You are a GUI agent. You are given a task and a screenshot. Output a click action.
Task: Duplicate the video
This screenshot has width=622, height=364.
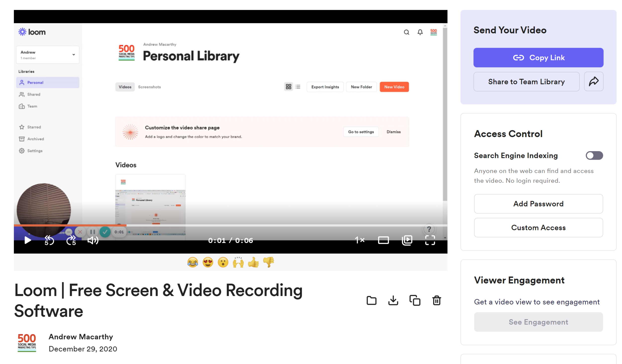pyautogui.click(x=415, y=300)
